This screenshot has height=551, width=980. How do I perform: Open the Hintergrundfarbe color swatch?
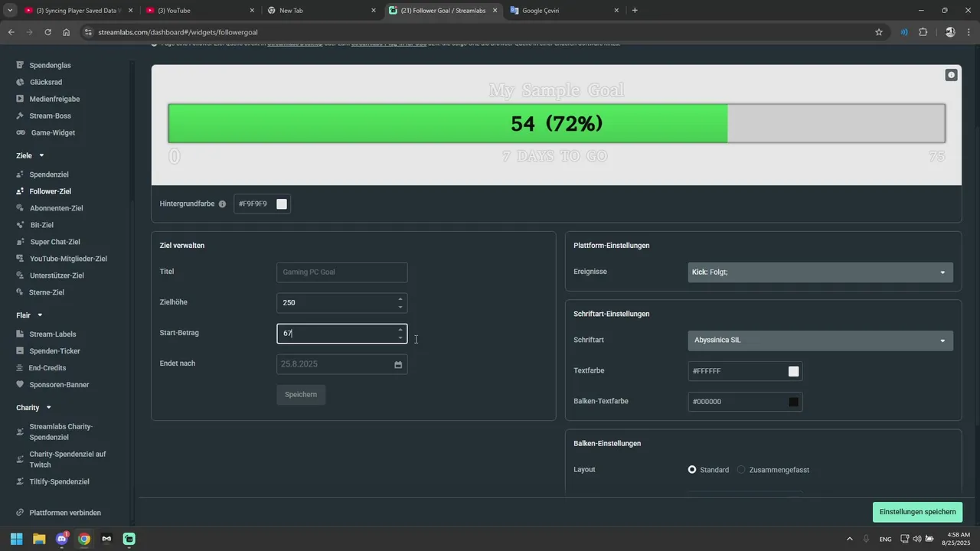(282, 204)
